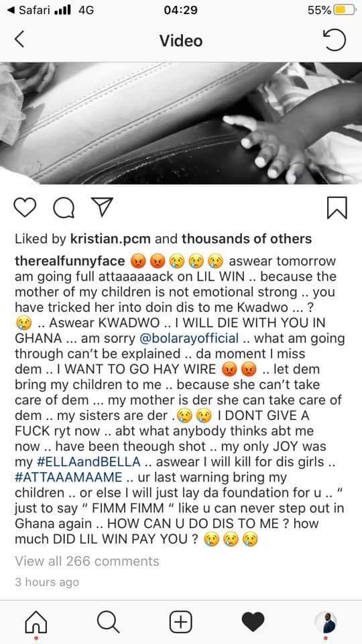Open profile avatar tab
The image size is (362, 644).
click(x=326, y=623)
